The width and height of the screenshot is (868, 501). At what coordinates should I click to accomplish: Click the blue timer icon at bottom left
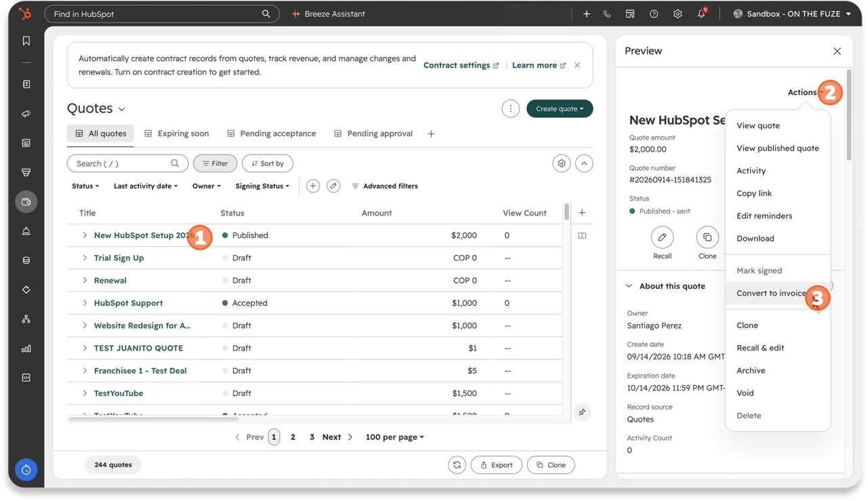(x=26, y=470)
